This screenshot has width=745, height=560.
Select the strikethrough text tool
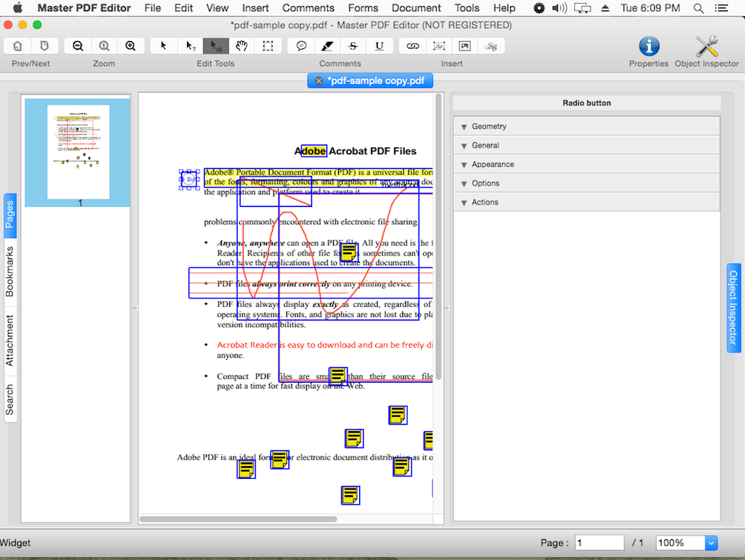click(353, 46)
